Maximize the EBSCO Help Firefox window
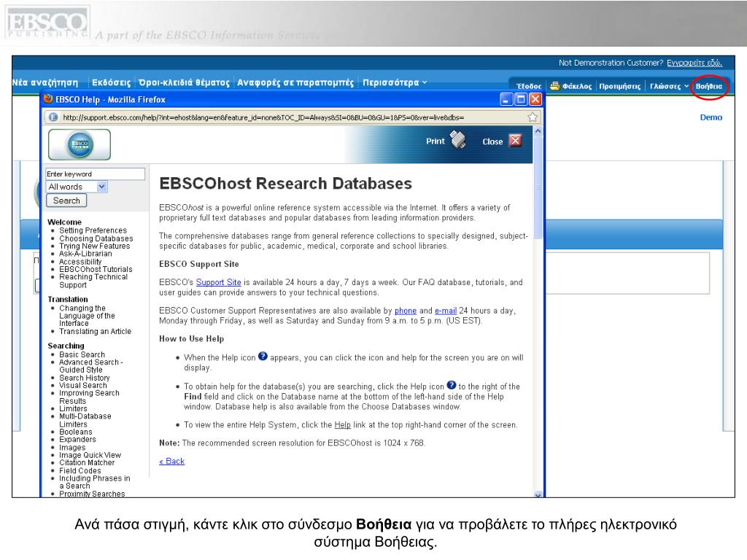The height and width of the screenshot is (560, 747). 521,99
